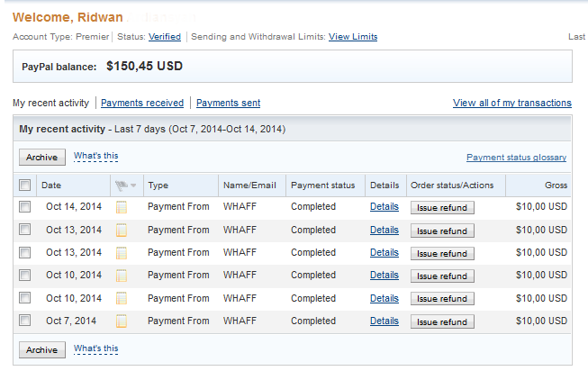588x380 pixels.
Task: Click the note icon in upper Oct 10 row
Action: point(122,276)
